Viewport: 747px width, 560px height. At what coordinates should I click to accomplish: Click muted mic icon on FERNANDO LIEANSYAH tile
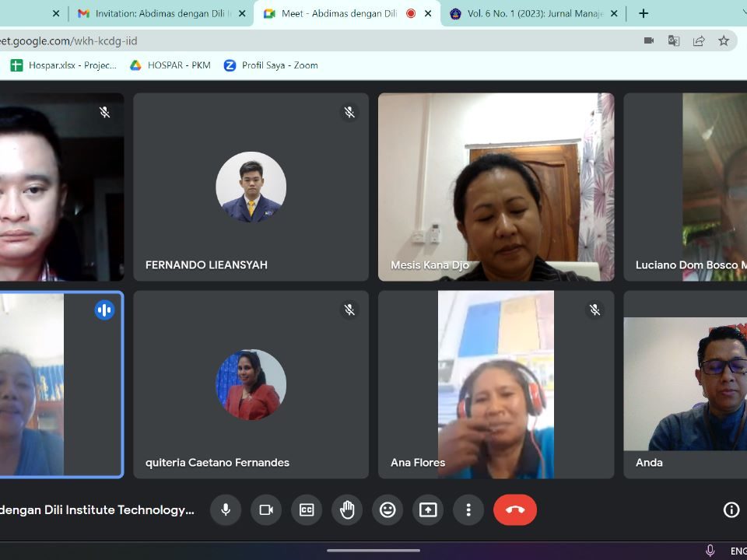[x=349, y=112]
